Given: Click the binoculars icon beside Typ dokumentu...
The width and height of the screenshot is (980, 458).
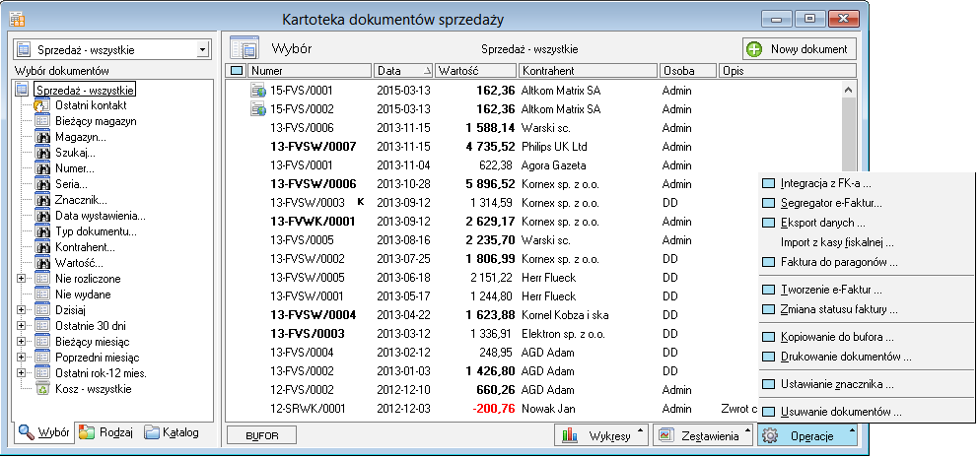Looking at the screenshot, I should tap(41, 231).
